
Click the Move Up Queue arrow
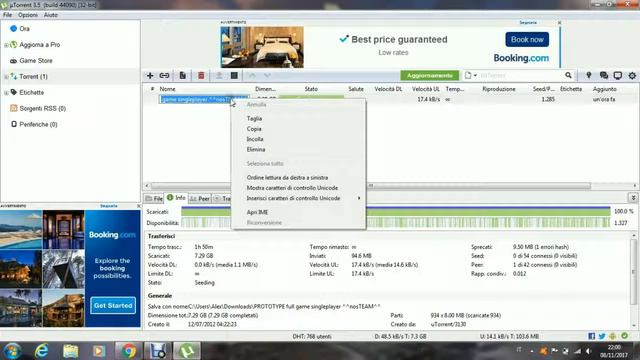[252, 76]
